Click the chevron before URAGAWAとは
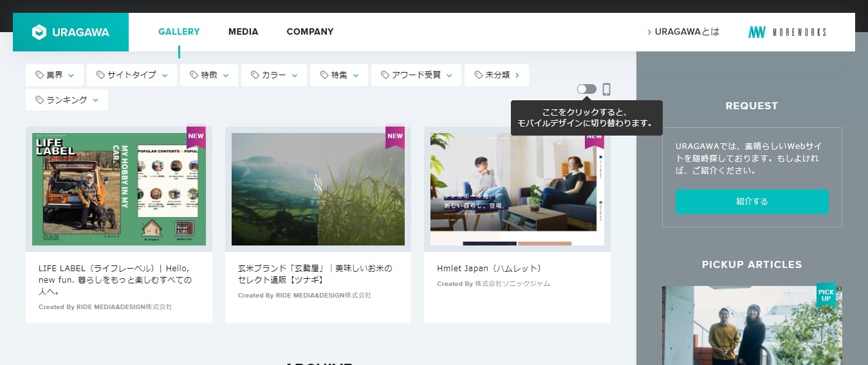 coord(649,32)
